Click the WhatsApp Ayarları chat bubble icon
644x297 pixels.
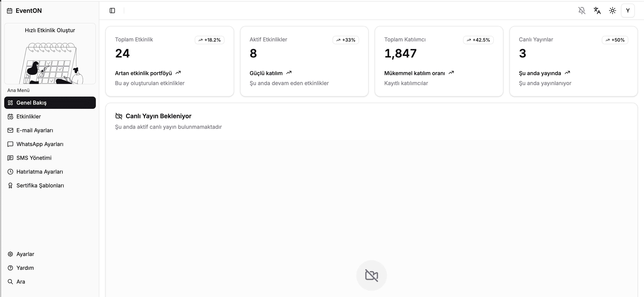click(10, 144)
